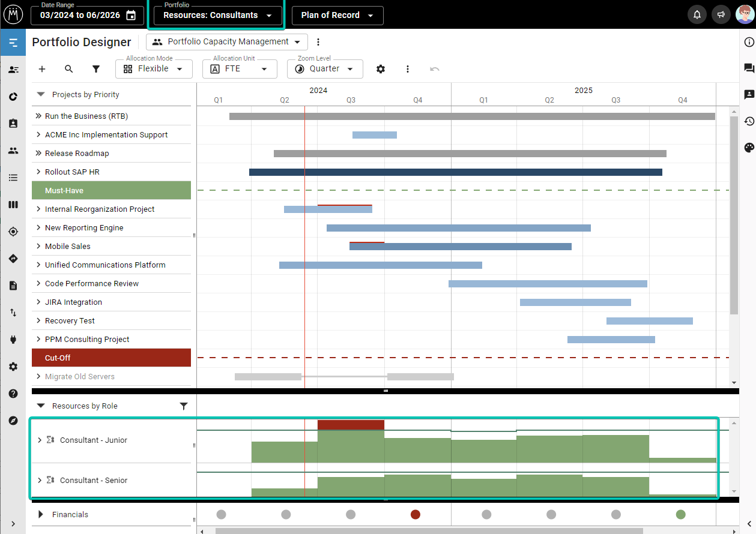The height and width of the screenshot is (534, 756).
Task: Open the three-dot menu beside Portfolio Capacity Management
Action: [x=318, y=42]
